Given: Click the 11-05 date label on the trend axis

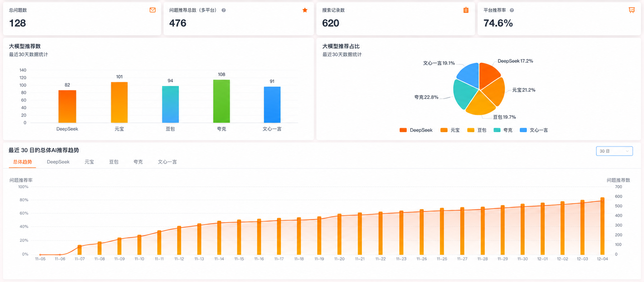Looking at the screenshot, I should coord(40,259).
